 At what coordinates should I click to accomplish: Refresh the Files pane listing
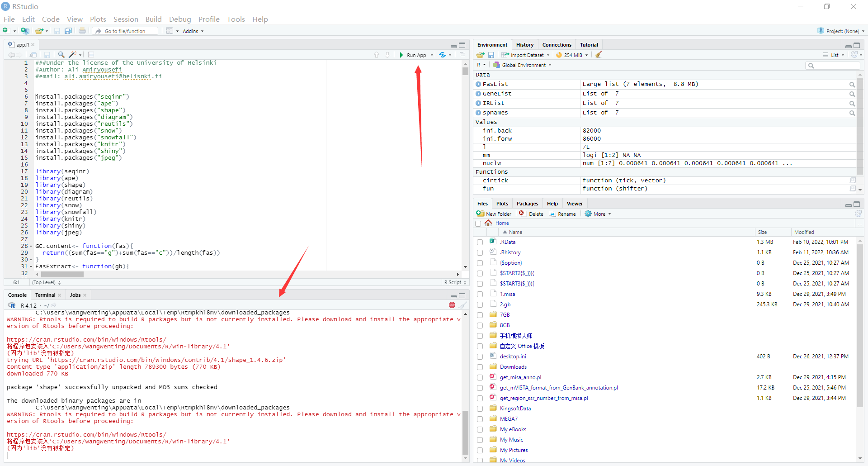click(x=858, y=214)
